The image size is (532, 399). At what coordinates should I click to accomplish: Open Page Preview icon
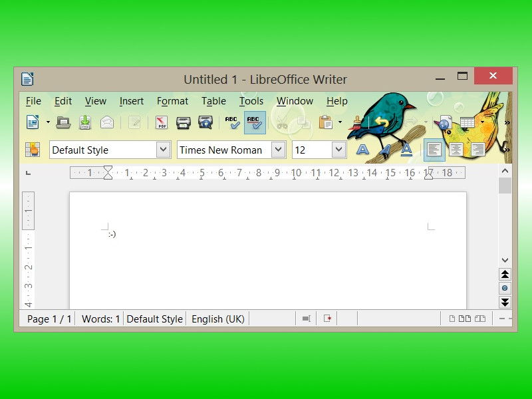click(205, 122)
